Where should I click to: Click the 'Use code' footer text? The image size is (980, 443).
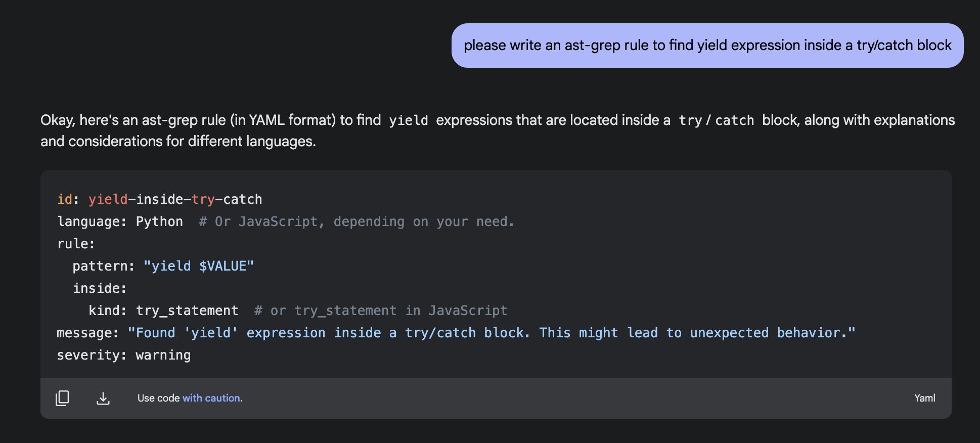pyautogui.click(x=158, y=398)
